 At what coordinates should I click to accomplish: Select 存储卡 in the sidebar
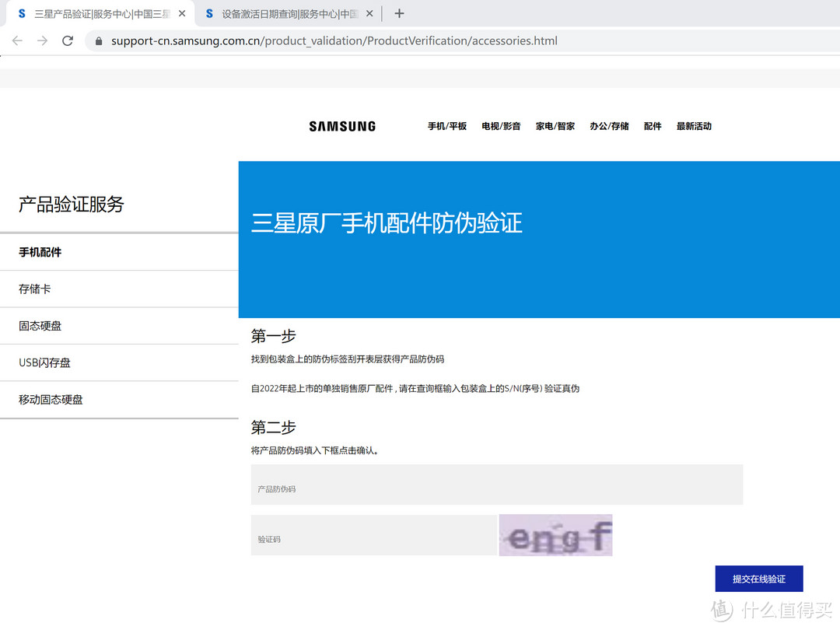point(119,289)
